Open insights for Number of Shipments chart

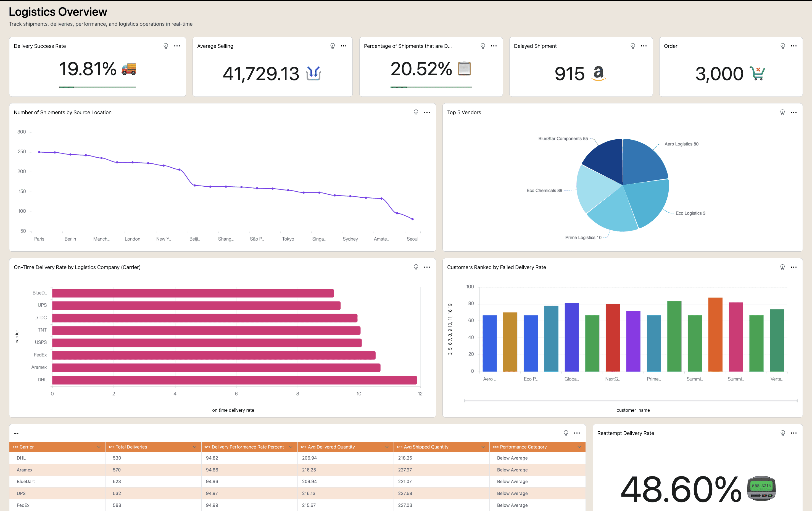click(x=415, y=112)
